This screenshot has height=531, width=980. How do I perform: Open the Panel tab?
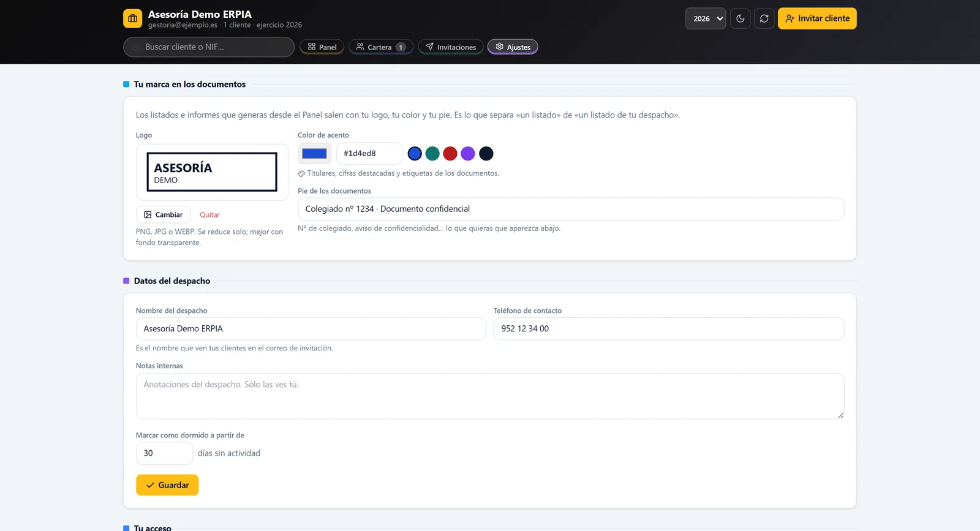click(x=322, y=47)
